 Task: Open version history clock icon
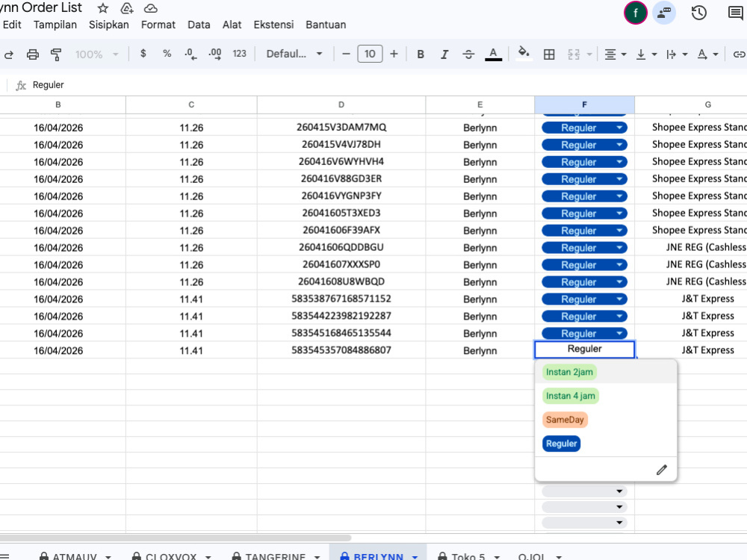point(698,13)
